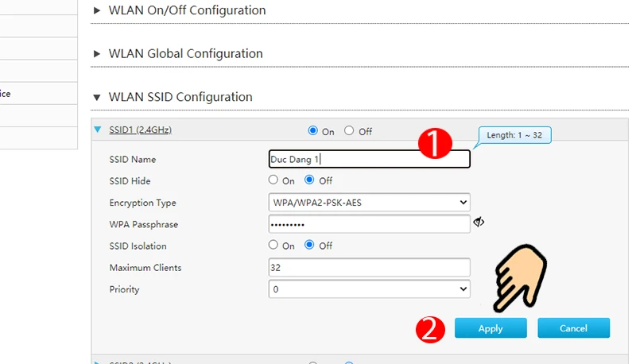Screen dimensions: 636x364
Task: Click into the WPA Passphrase field
Action: click(x=370, y=225)
